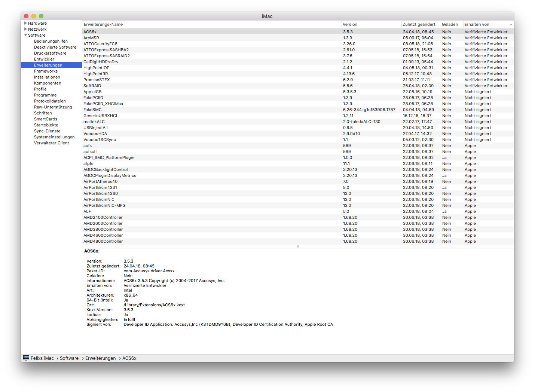Select Druckersoftware in the sidebar
The height and width of the screenshot is (392, 535).
tap(50, 53)
